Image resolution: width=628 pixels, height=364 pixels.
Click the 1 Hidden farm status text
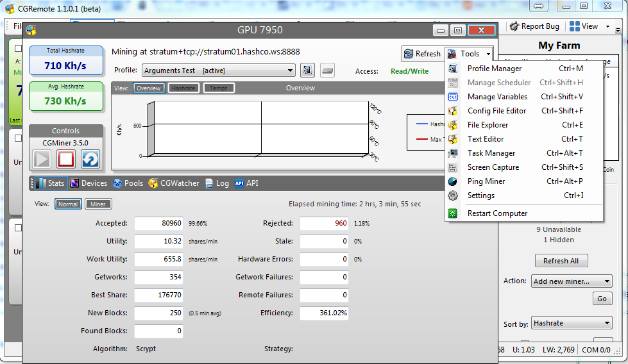[559, 240]
